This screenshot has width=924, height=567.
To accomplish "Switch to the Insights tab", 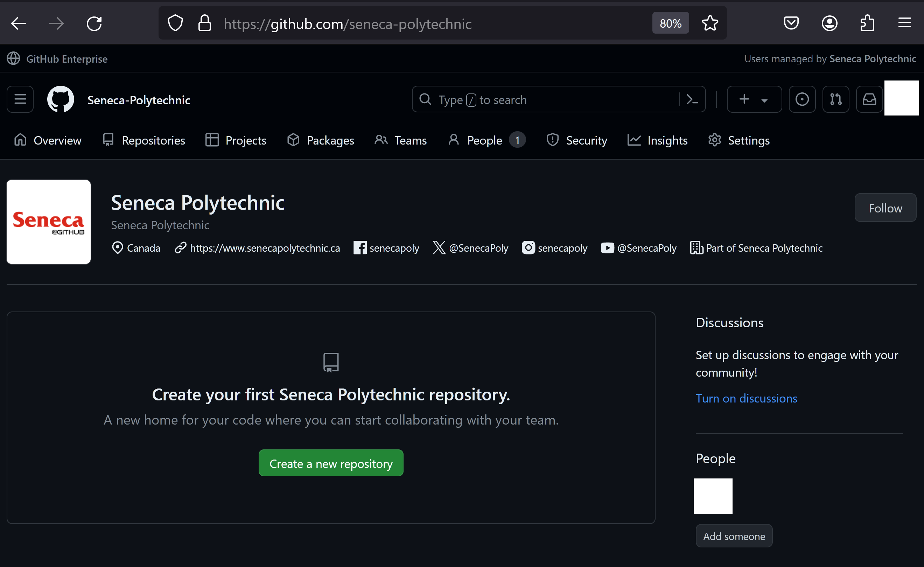I will point(658,140).
